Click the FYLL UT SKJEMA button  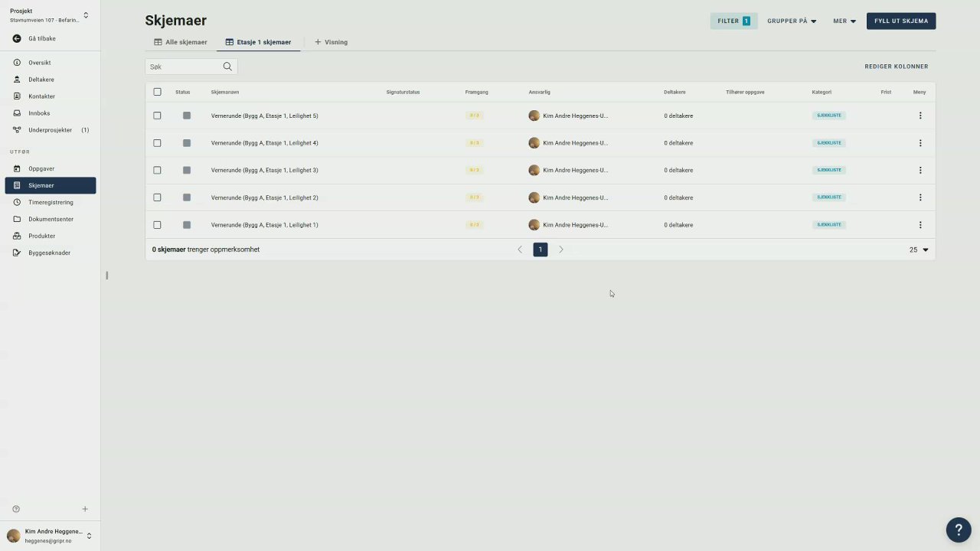(901, 21)
